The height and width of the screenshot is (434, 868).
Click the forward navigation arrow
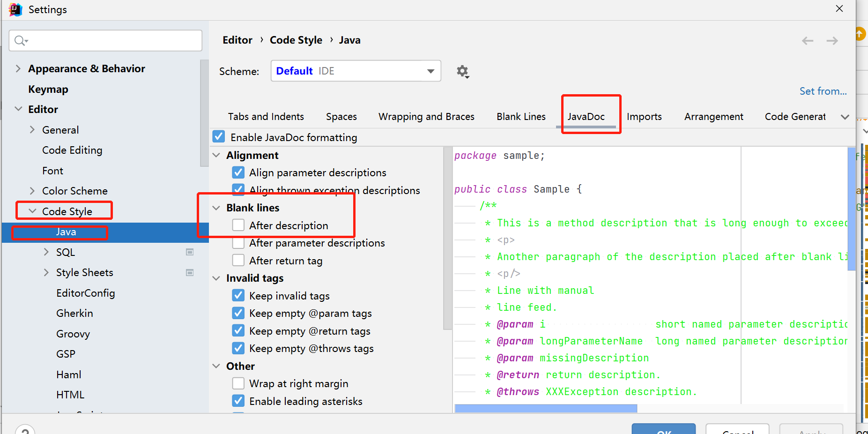click(x=832, y=41)
